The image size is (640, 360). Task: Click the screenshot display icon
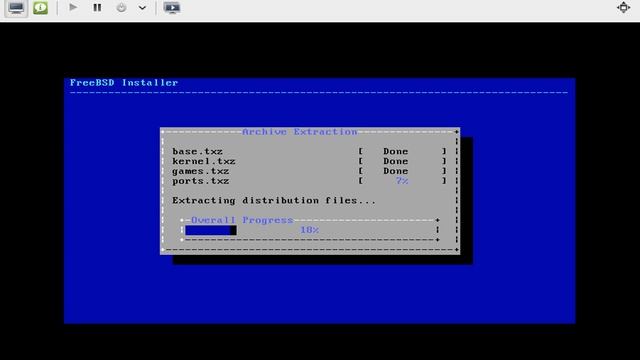pyautogui.click(x=172, y=8)
